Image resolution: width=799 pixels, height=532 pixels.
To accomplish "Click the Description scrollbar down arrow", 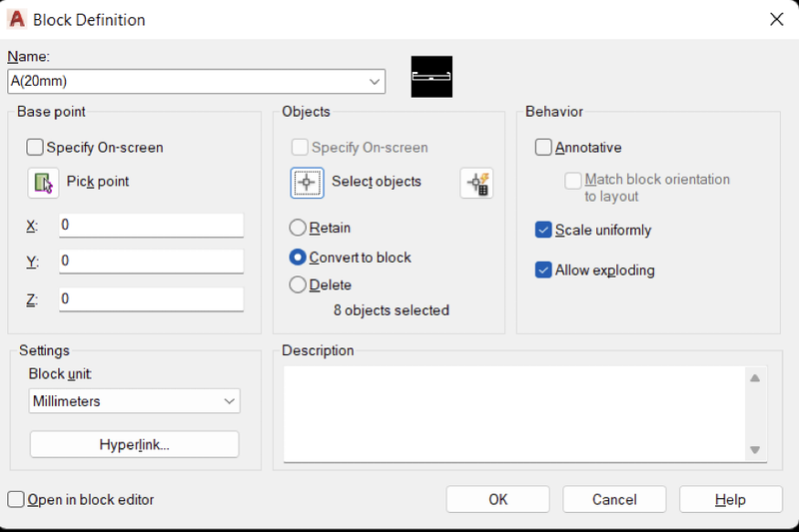I will click(x=755, y=450).
